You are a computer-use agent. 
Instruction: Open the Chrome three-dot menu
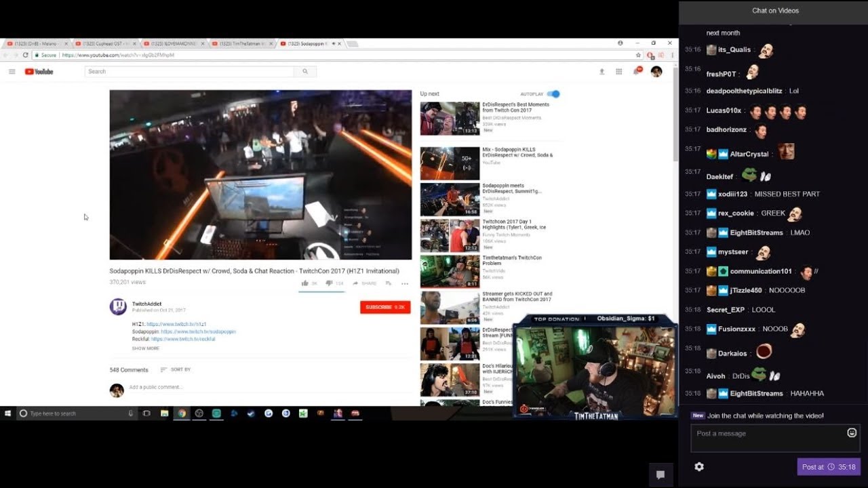coord(671,55)
